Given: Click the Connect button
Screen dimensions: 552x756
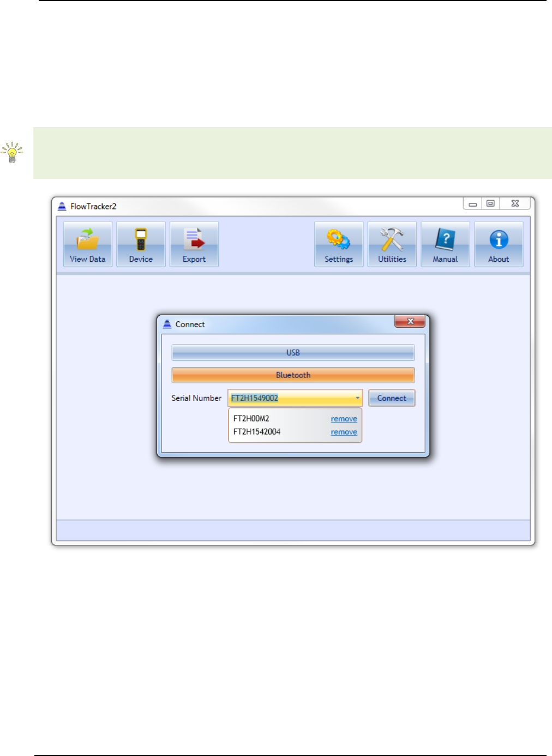Looking at the screenshot, I should (392, 398).
